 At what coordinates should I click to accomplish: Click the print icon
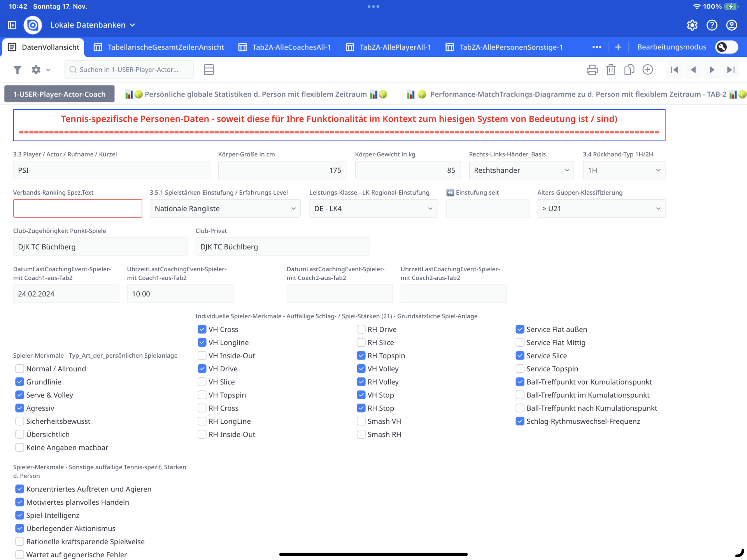(x=592, y=70)
